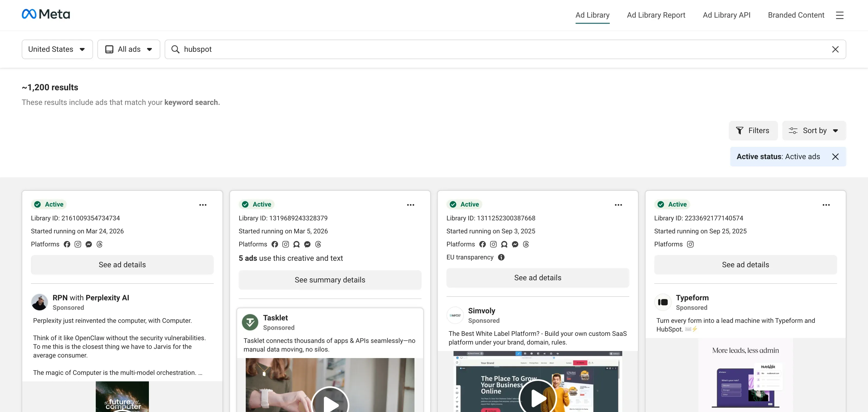Image resolution: width=868 pixels, height=412 pixels.
Task: Open the Ad Library API page
Action: click(x=726, y=15)
